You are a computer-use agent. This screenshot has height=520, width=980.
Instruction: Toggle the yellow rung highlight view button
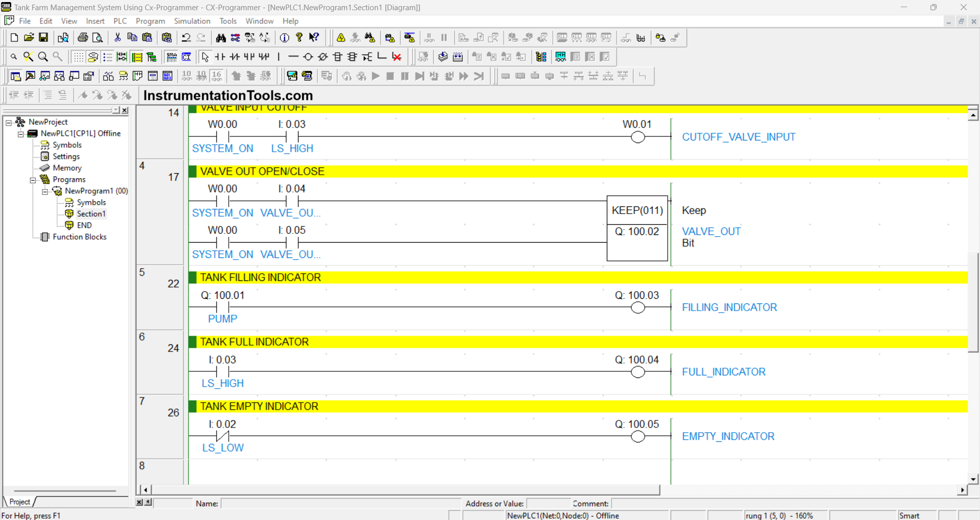[137, 57]
